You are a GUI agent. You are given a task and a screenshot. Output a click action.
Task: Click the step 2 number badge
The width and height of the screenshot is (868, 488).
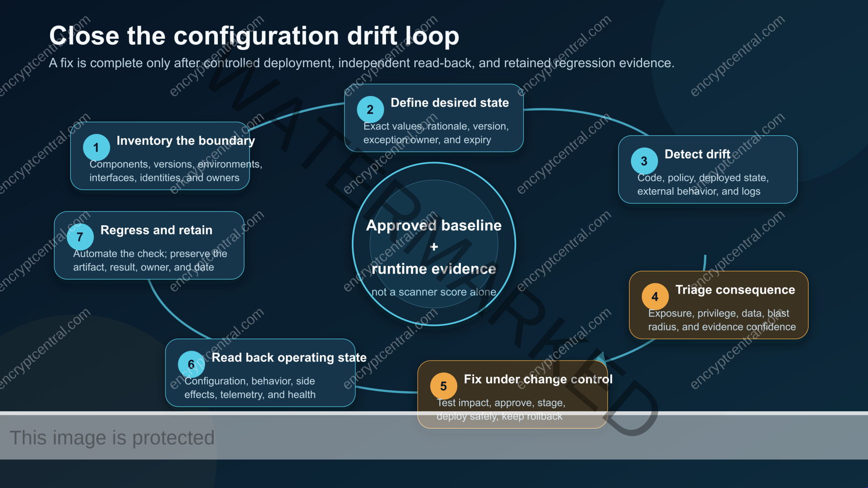(x=370, y=110)
